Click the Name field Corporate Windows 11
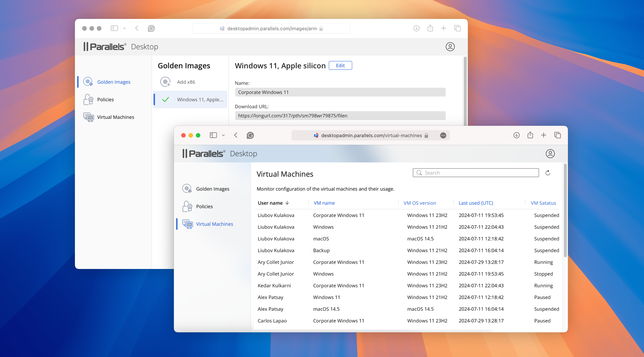Image resolution: width=644 pixels, height=357 pixels. 340,92
